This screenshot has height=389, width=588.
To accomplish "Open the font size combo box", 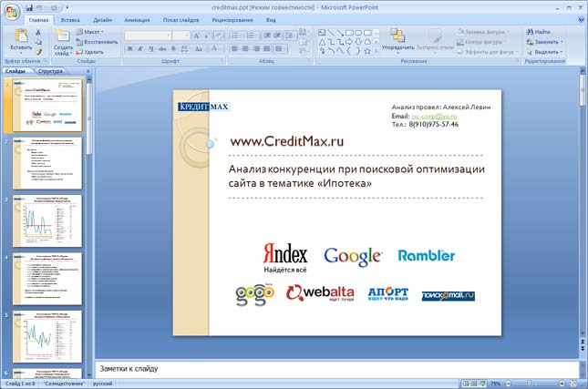I will pos(181,36).
